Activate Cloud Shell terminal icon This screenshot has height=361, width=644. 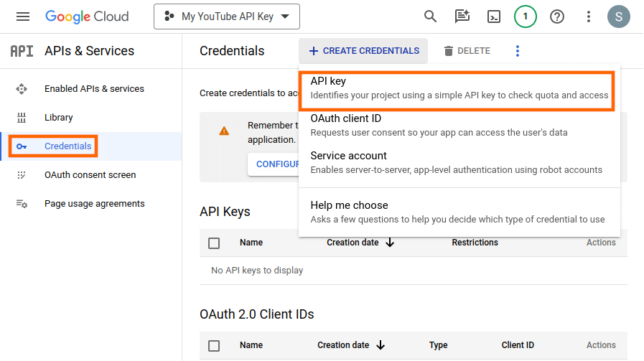coord(494,17)
